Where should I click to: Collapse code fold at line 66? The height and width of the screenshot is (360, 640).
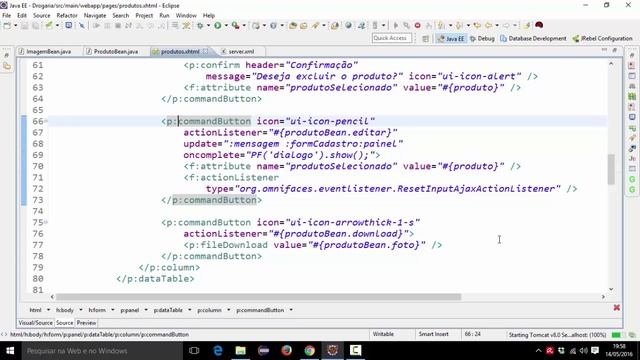click(46, 121)
